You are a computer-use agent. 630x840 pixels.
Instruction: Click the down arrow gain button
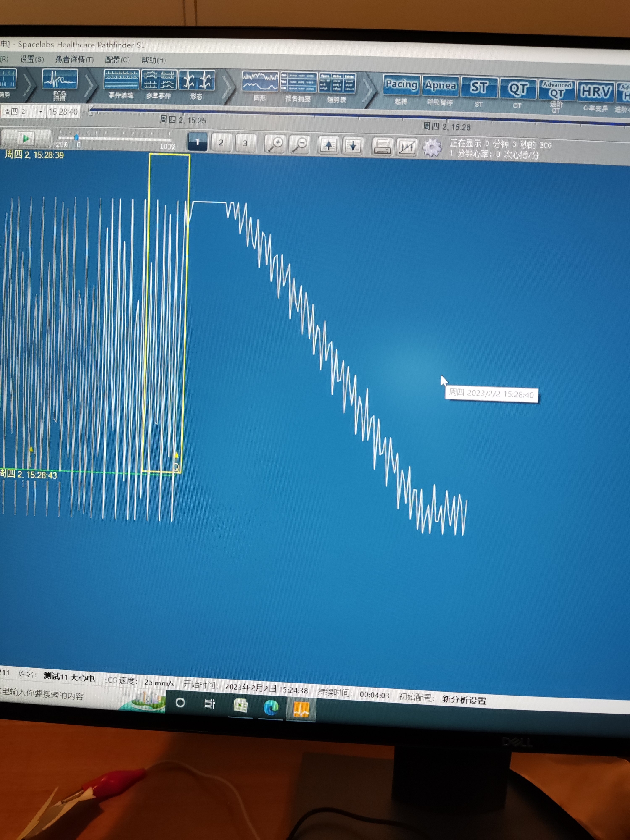(x=353, y=146)
